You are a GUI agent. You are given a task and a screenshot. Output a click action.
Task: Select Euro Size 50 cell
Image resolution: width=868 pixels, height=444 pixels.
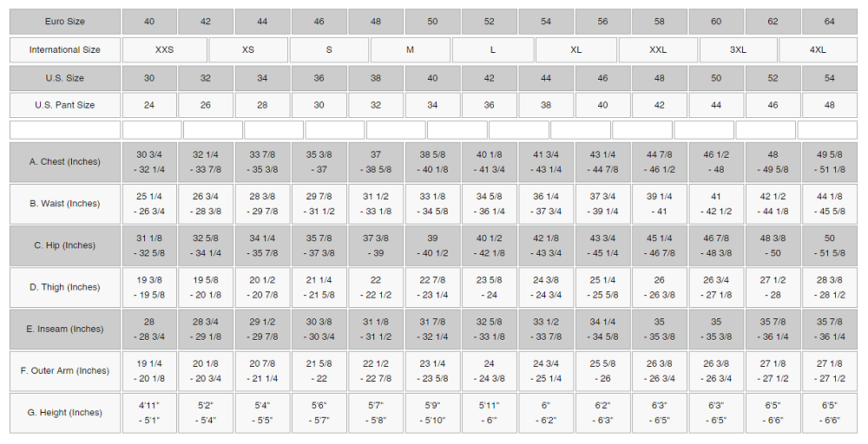(432, 22)
